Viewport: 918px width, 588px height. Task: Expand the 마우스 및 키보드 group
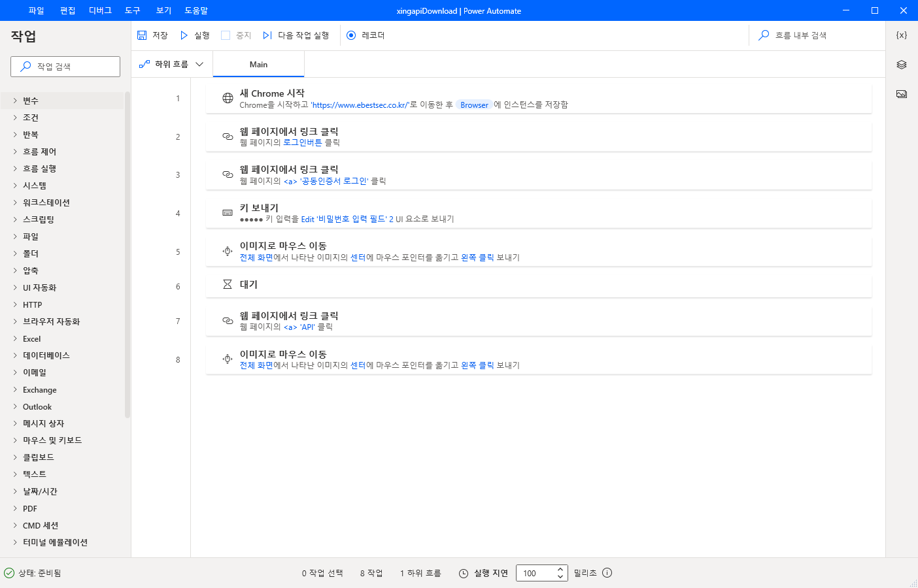pos(15,440)
